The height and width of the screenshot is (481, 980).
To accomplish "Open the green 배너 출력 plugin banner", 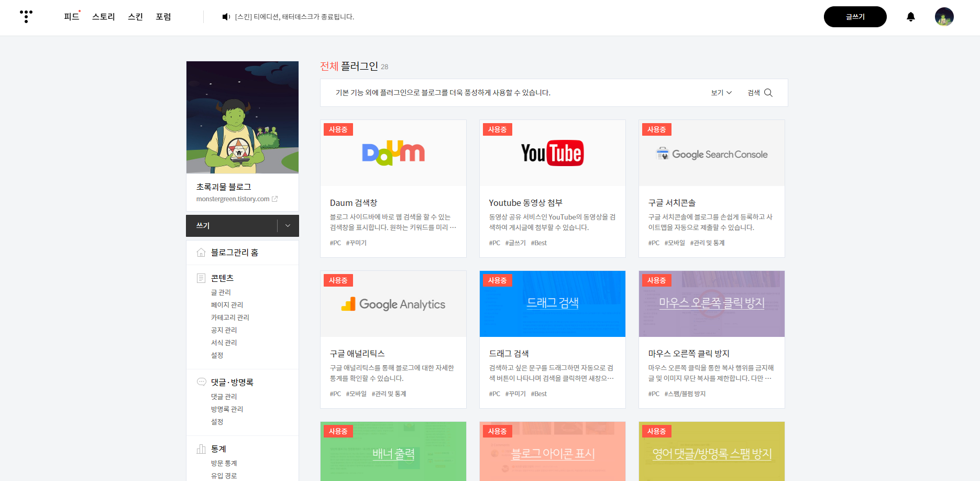I will pos(393,452).
